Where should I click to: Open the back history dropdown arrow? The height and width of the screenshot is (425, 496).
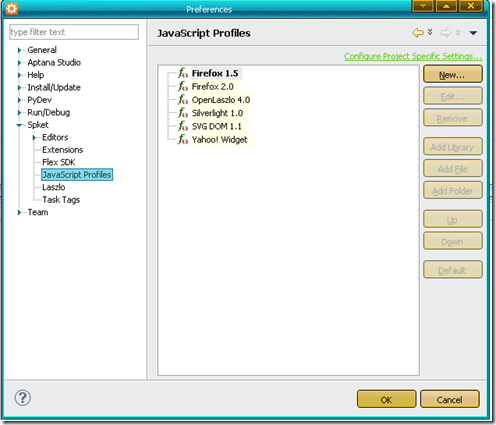click(430, 32)
